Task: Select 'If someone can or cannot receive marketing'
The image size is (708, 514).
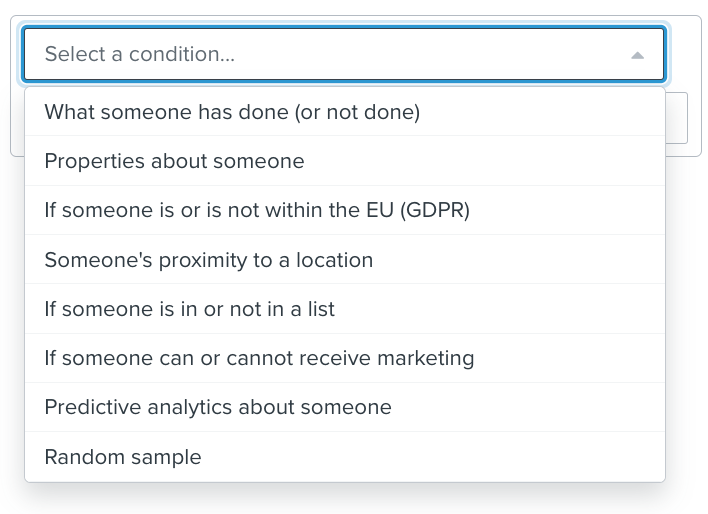Action: [x=259, y=358]
